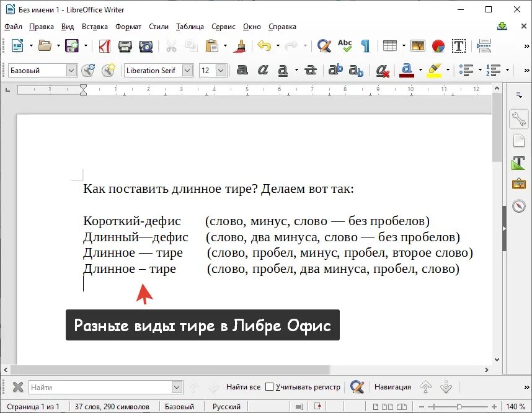
Task: Expand the font name dropdown
Action: [x=187, y=71]
